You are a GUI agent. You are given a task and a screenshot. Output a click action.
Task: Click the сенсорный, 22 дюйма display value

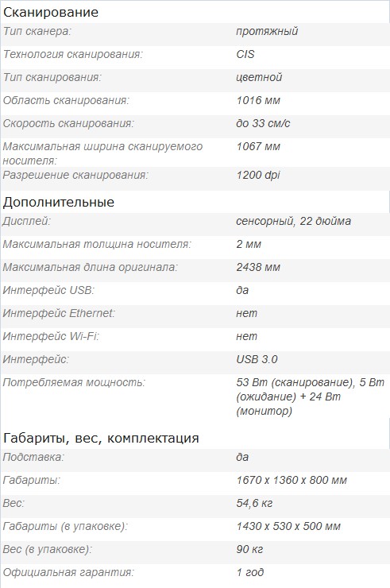tap(294, 221)
